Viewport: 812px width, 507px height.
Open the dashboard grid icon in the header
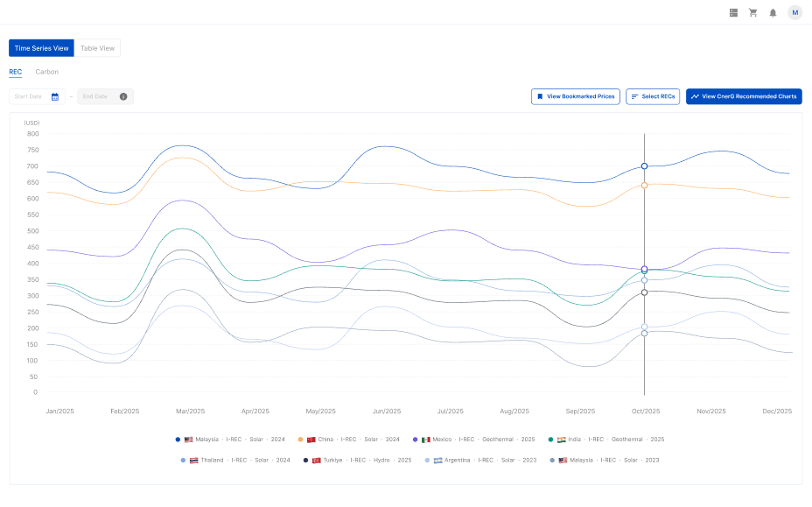[733, 12]
